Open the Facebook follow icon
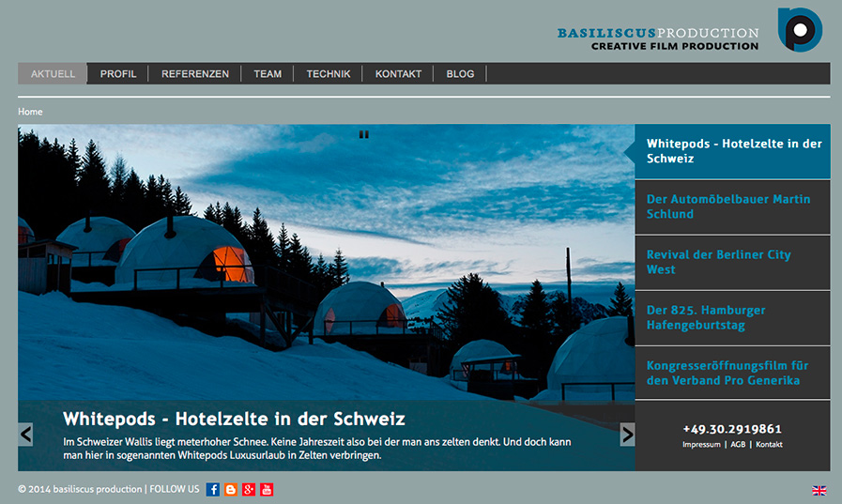 [x=213, y=489]
